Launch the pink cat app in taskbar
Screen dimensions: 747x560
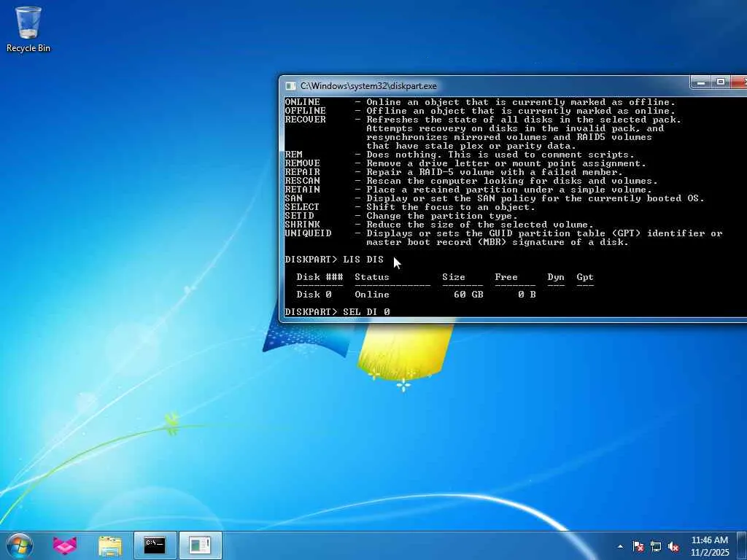(x=65, y=545)
